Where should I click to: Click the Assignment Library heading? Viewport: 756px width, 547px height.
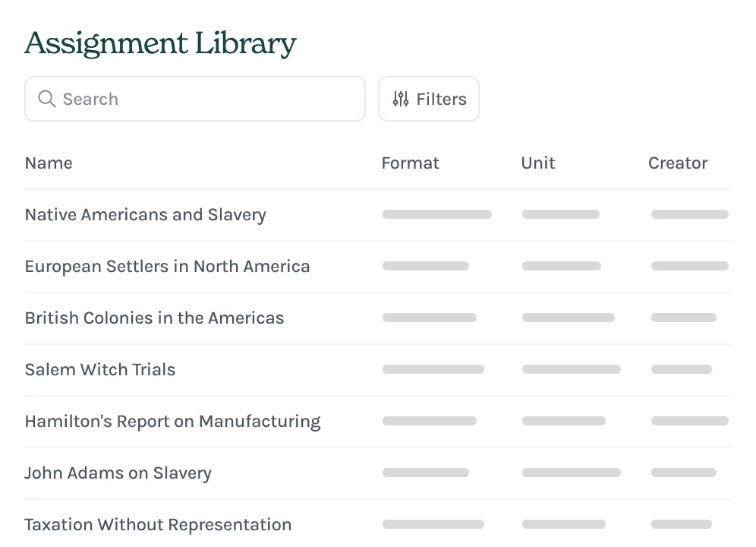pyautogui.click(x=160, y=43)
